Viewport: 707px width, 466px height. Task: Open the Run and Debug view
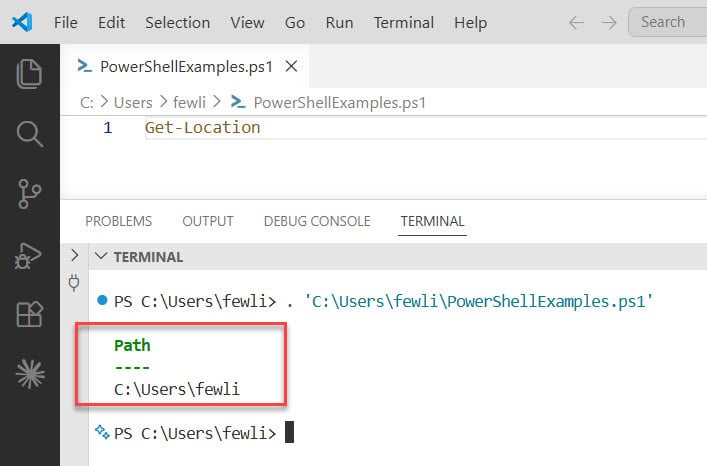tap(28, 256)
